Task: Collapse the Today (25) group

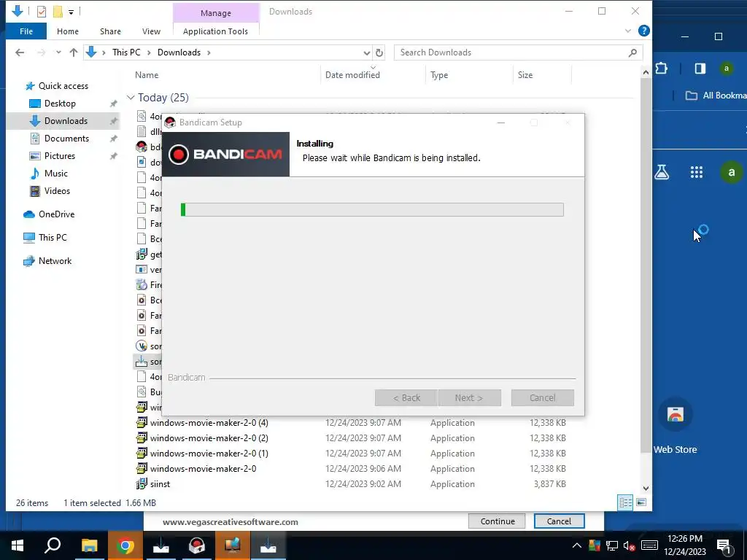Action: click(x=131, y=98)
